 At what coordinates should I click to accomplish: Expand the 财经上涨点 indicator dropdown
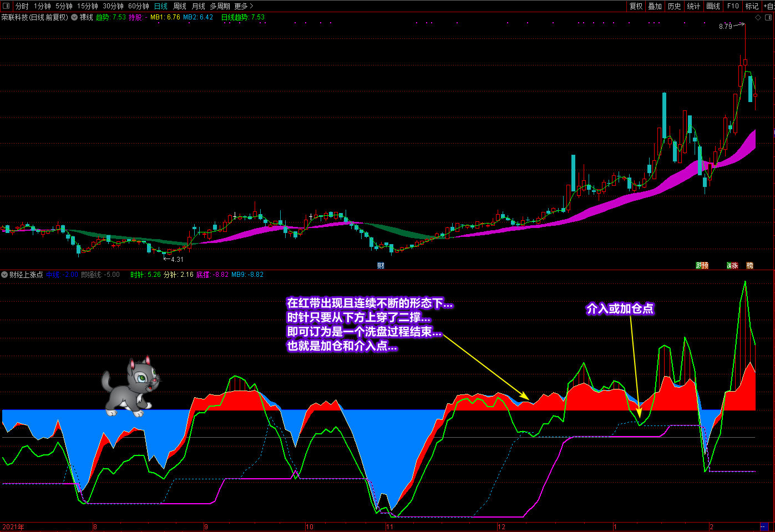click(4, 275)
